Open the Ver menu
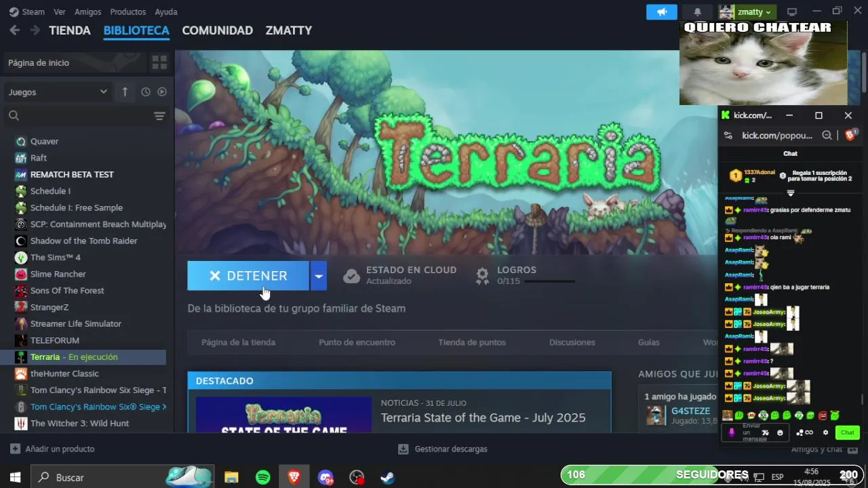Screen dimensions: 868x488 pos(60,12)
